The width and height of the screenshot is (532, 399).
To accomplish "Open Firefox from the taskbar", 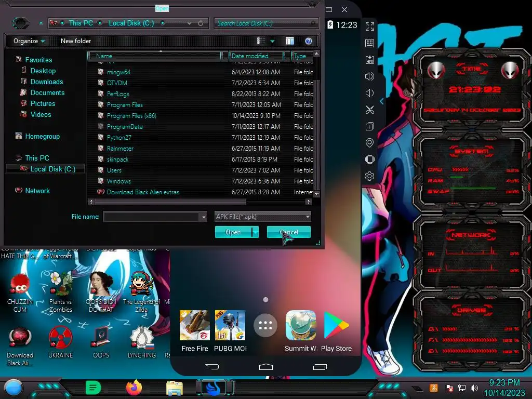I will coord(134,388).
